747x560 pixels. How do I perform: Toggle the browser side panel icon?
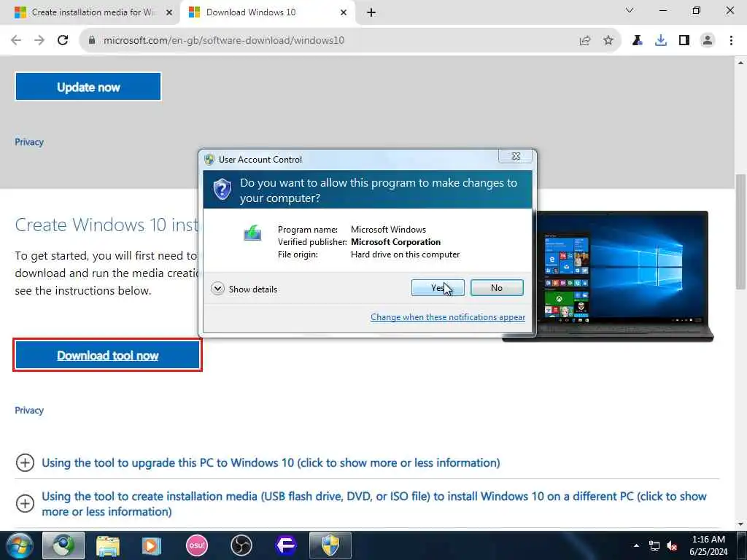coord(684,41)
